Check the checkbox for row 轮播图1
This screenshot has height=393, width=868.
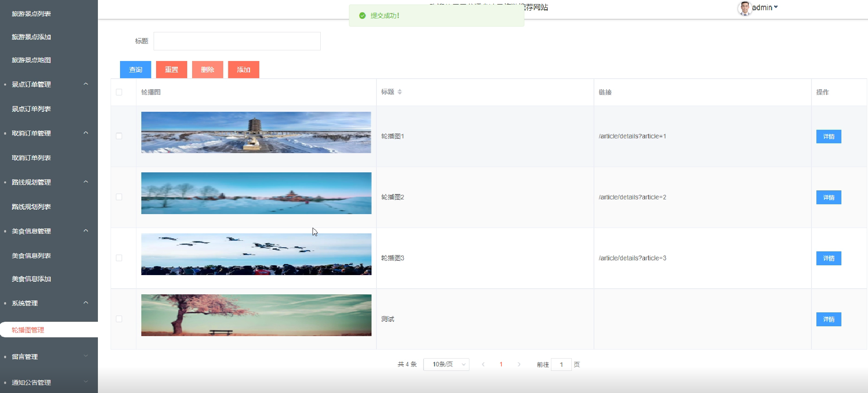coord(119,136)
